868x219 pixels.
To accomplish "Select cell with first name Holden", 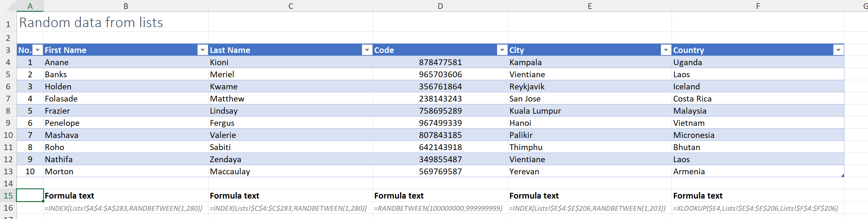I will click(126, 87).
